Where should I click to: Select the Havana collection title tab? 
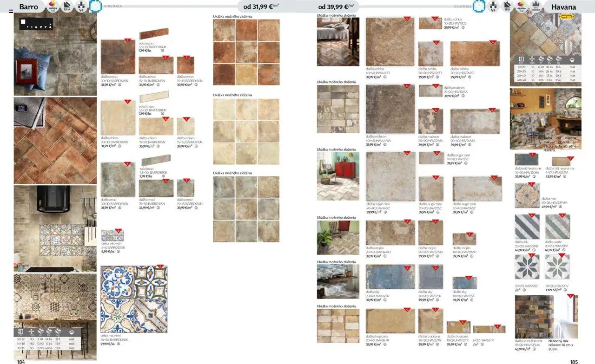pyautogui.click(x=563, y=6)
